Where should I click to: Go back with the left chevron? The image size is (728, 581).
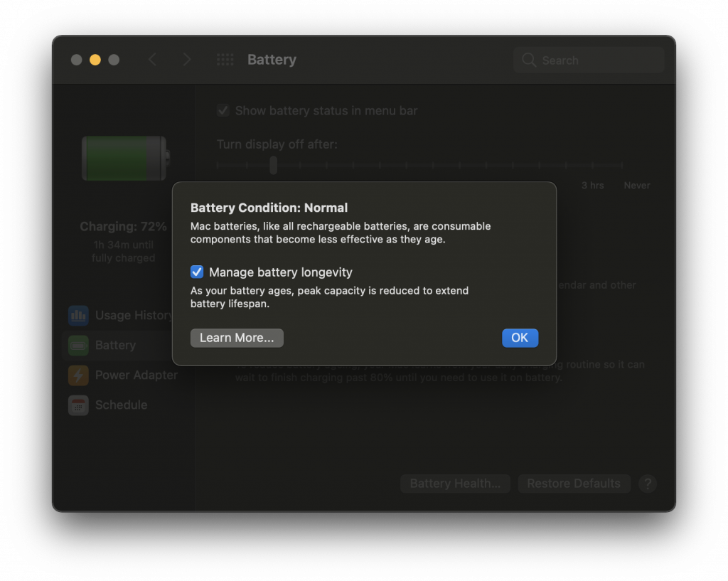[x=152, y=60]
